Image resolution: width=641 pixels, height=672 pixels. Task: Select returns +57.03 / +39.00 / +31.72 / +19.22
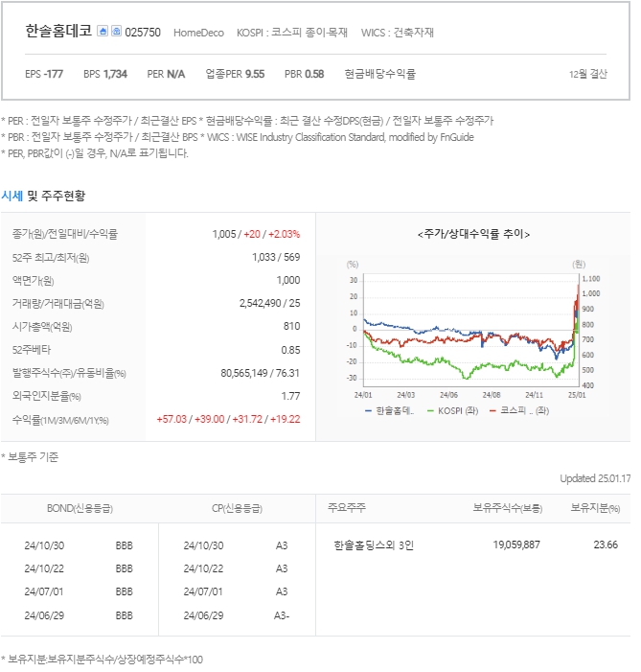(228, 419)
